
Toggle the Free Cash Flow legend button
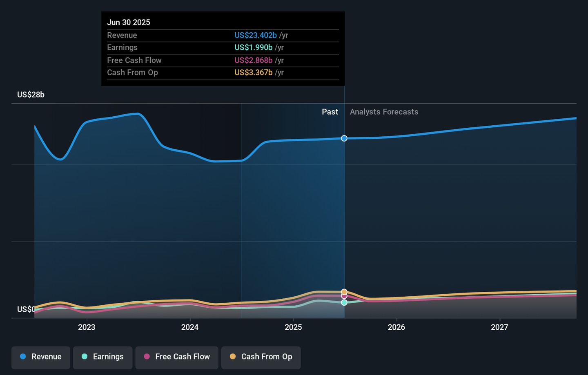[177, 357]
